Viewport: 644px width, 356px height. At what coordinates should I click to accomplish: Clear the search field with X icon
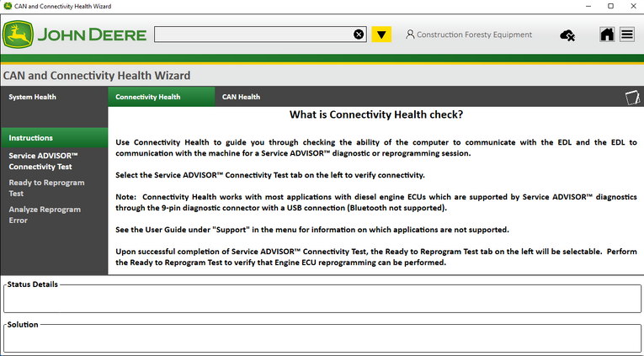(x=359, y=35)
